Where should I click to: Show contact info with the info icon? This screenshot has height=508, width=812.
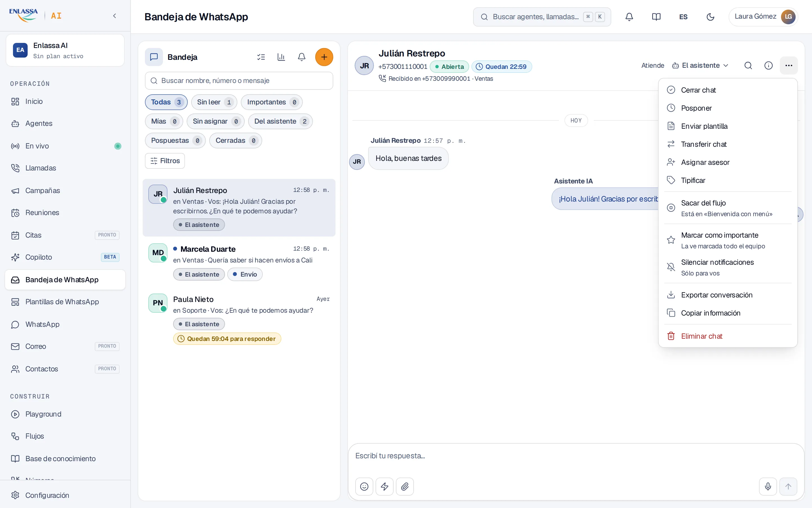point(768,65)
